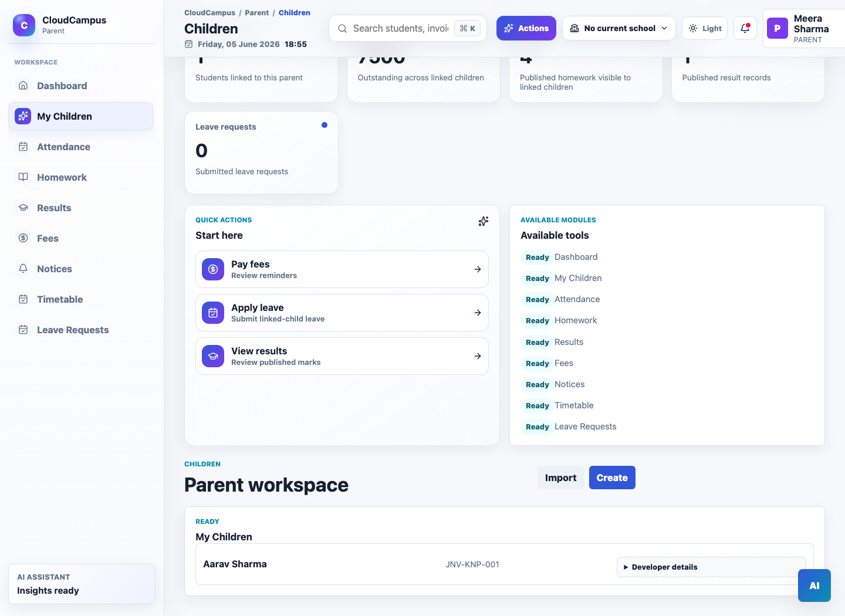Viewport: 845px width, 616px height.
Task: Click the My Children sparkle icon
Action: (x=23, y=116)
